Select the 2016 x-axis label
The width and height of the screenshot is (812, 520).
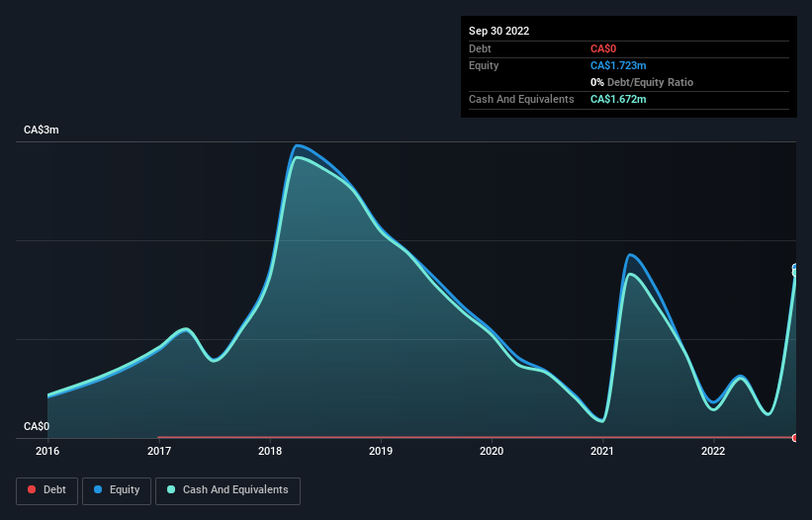(x=47, y=451)
